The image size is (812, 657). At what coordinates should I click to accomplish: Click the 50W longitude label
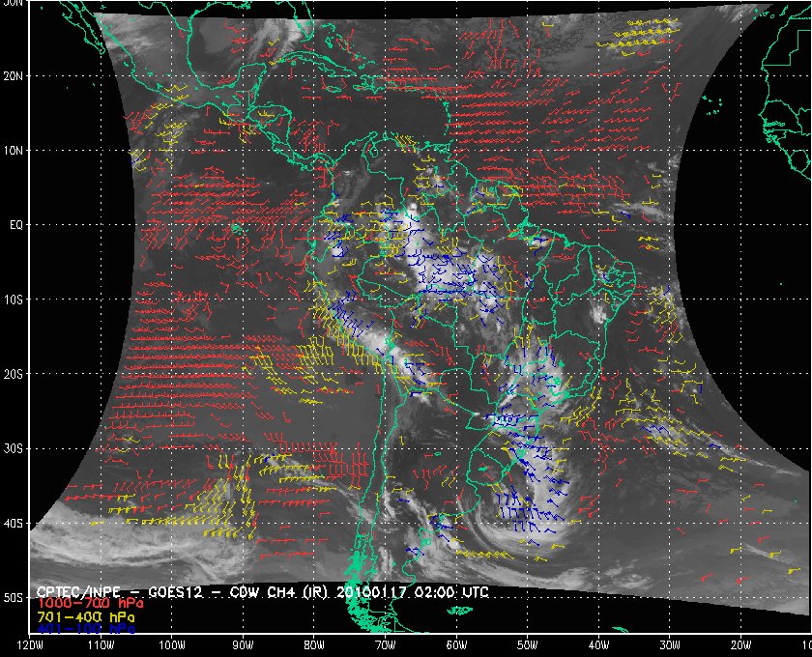[x=527, y=645]
